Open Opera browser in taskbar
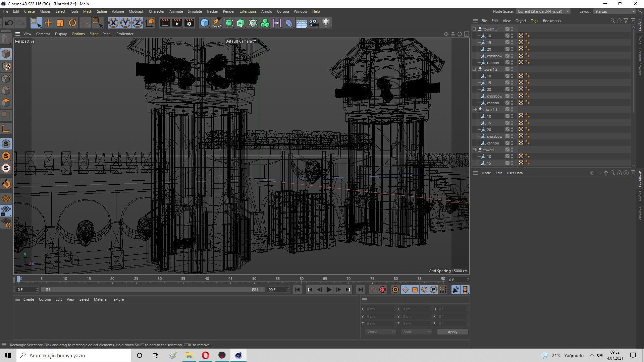The width and height of the screenshot is (644, 362). [205, 355]
